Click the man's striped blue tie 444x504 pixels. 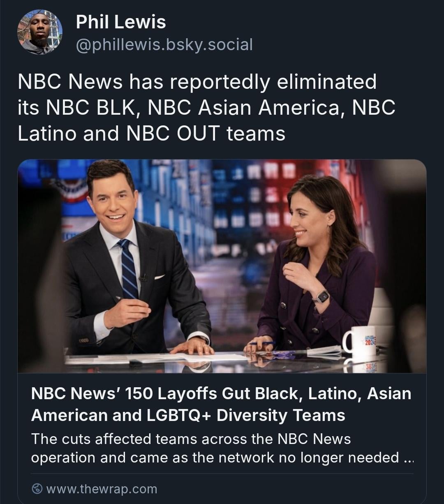tap(129, 269)
